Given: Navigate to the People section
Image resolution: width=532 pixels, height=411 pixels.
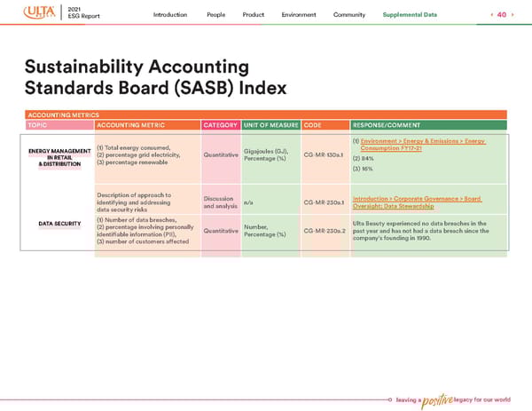Looking at the screenshot, I should pos(215,14).
